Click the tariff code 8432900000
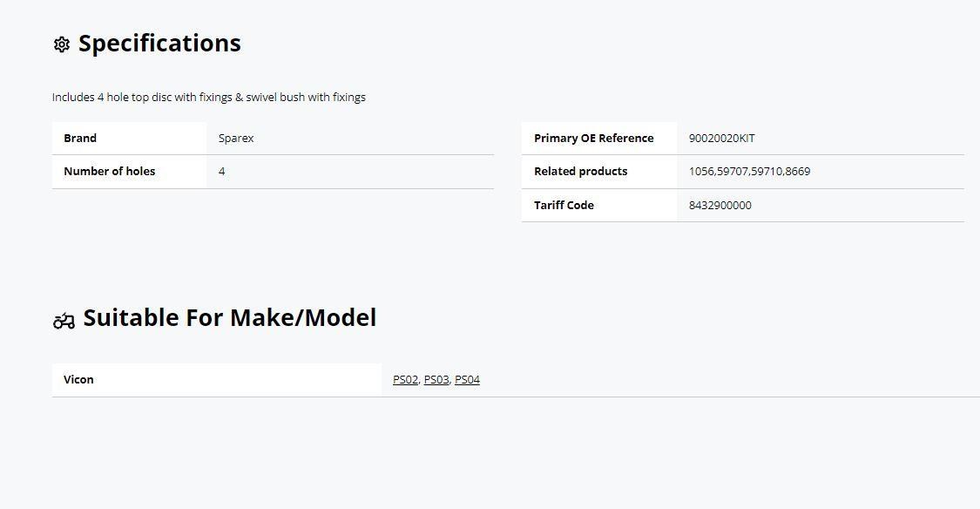Image resolution: width=980 pixels, height=509 pixels. click(x=720, y=205)
